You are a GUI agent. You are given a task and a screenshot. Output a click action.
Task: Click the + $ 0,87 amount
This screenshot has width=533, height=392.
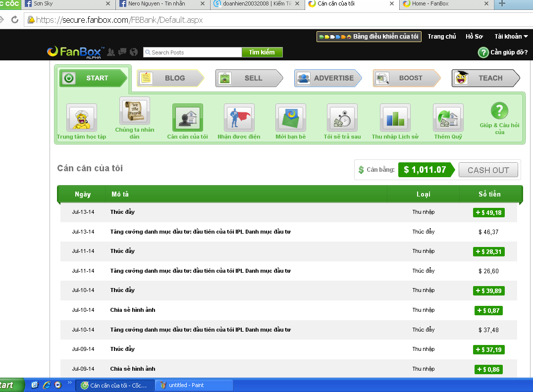pos(488,310)
